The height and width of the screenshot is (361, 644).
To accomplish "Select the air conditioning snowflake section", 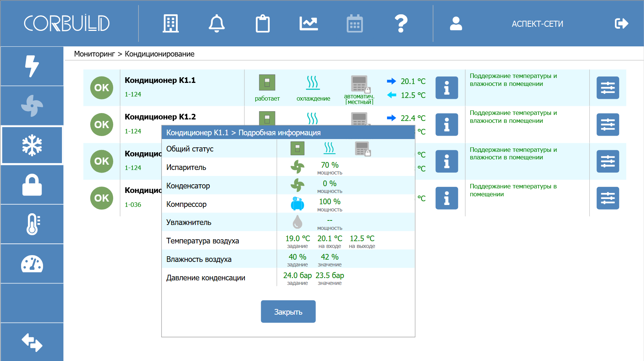I will tap(32, 145).
